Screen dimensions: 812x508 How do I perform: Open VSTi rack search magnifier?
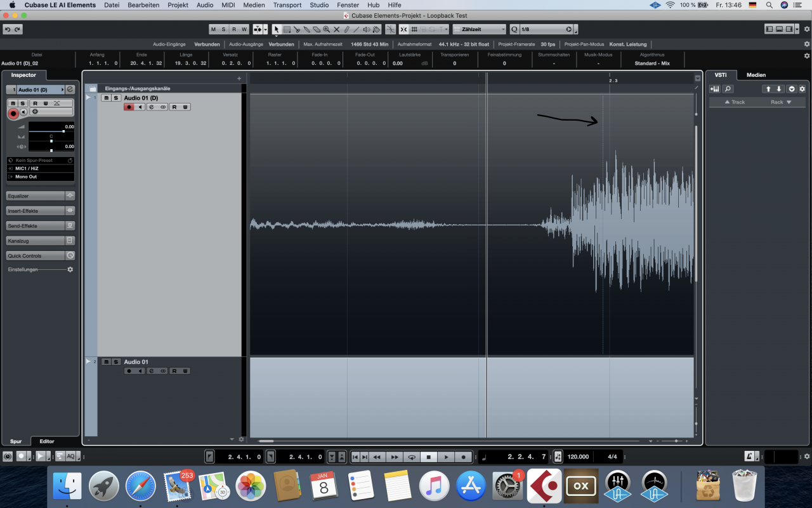[728, 89]
